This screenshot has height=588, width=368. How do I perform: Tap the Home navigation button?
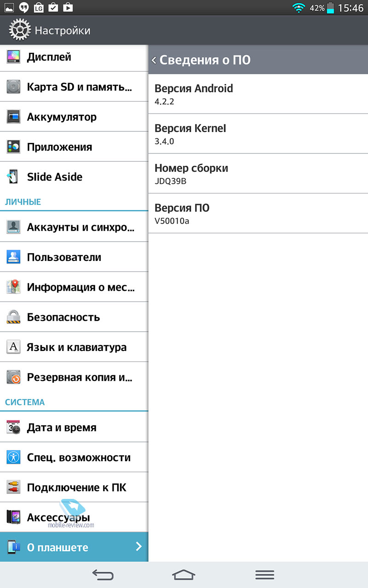[184, 575]
